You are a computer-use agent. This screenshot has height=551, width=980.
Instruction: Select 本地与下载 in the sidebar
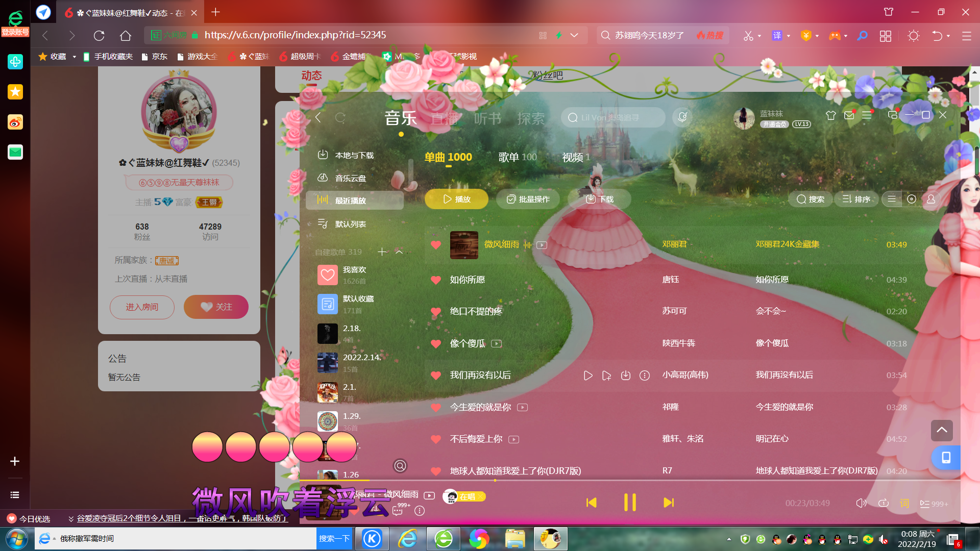pyautogui.click(x=354, y=155)
